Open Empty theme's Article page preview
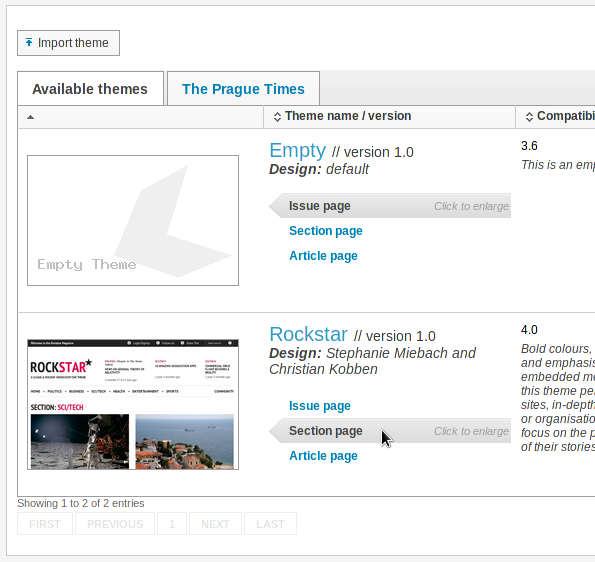Screen dimensions: 595x562 click(x=323, y=256)
